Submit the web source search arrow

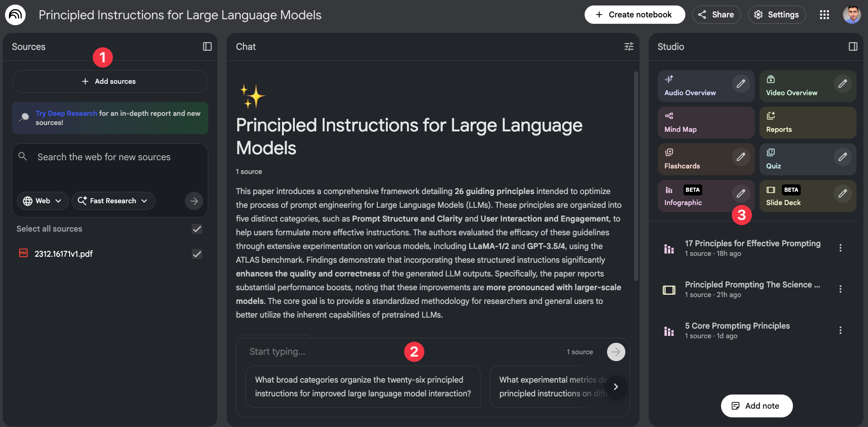tap(194, 201)
